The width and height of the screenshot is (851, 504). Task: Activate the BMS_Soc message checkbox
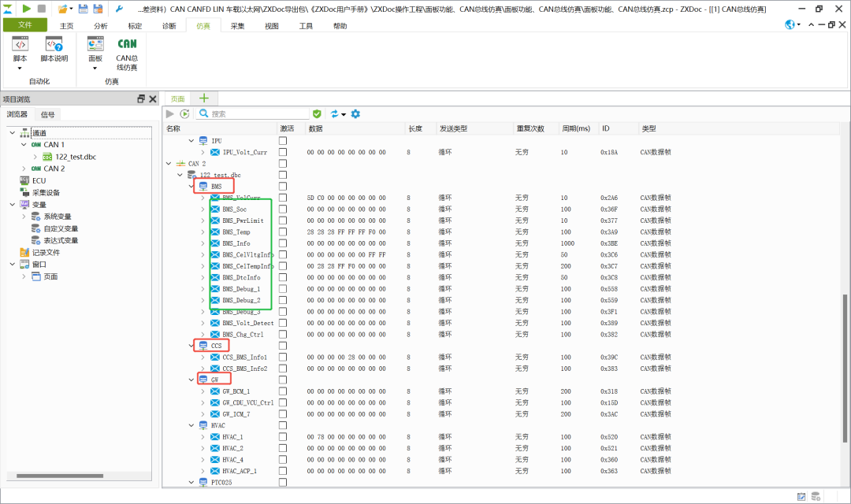[x=283, y=209]
